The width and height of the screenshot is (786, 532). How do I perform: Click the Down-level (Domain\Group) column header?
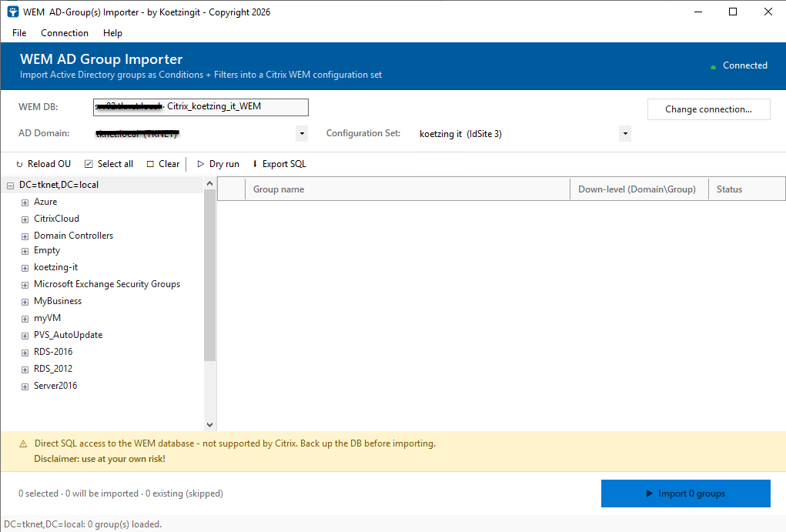pos(639,189)
